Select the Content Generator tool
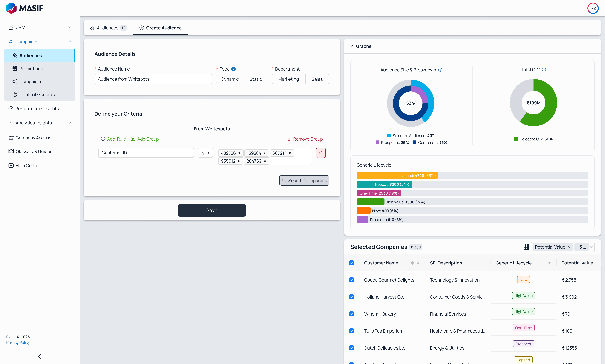This screenshot has height=364, width=605. (39, 94)
